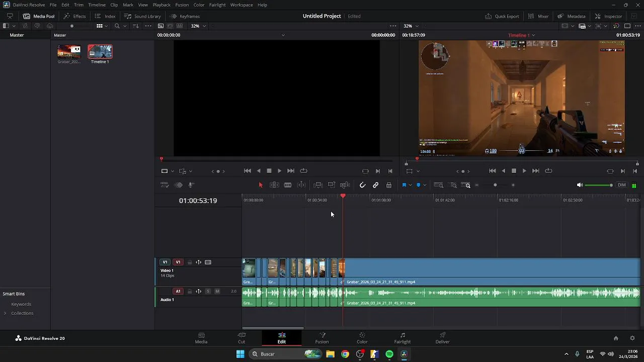Image resolution: width=644 pixels, height=362 pixels.
Task: Play the timeline viewer
Action: tap(524, 171)
